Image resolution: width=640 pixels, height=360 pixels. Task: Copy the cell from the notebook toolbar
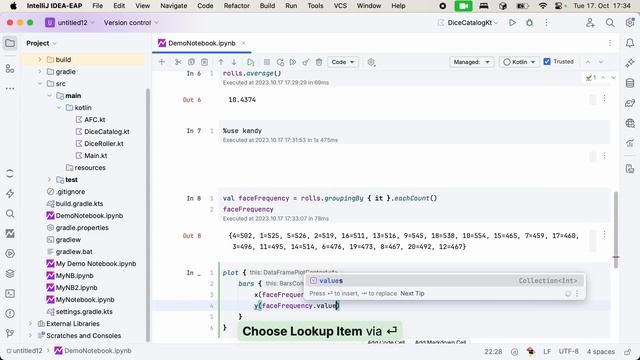191,62
